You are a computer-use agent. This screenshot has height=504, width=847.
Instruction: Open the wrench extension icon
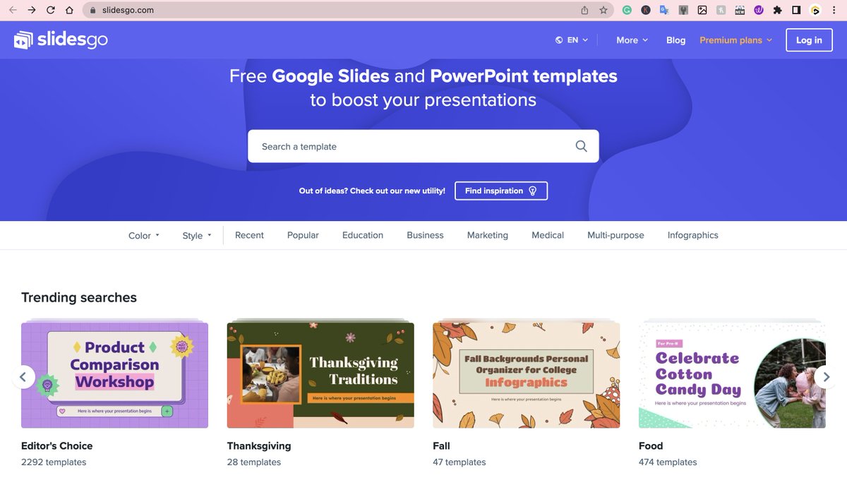[683, 10]
